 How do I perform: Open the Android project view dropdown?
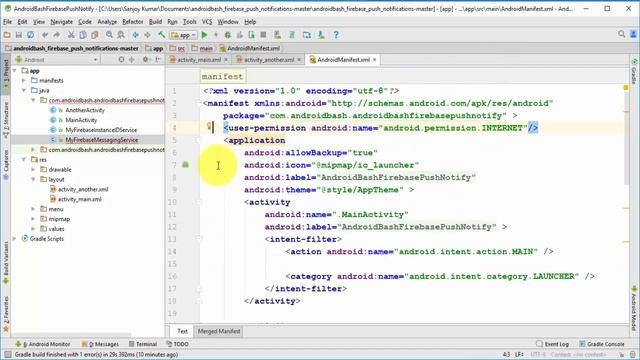[x=57, y=60]
